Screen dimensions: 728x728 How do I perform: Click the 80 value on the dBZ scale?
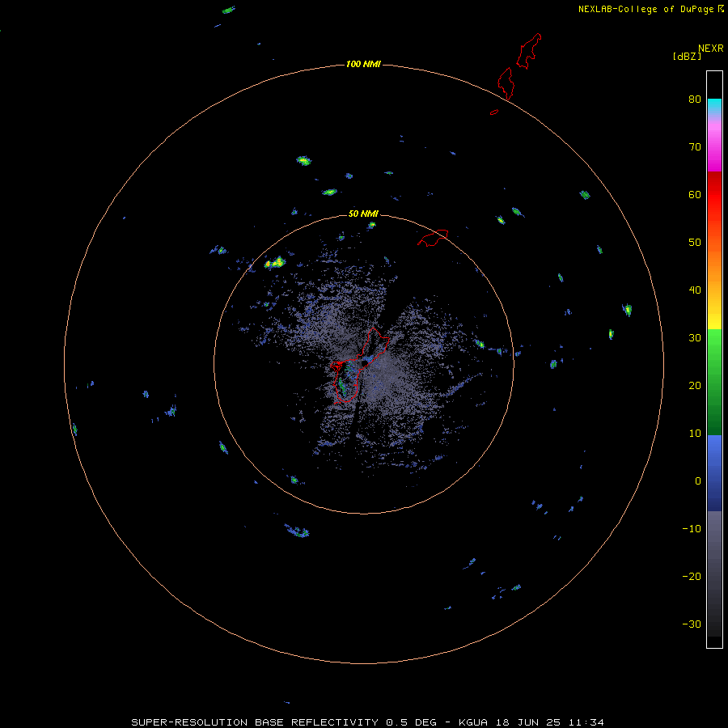tap(695, 99)
